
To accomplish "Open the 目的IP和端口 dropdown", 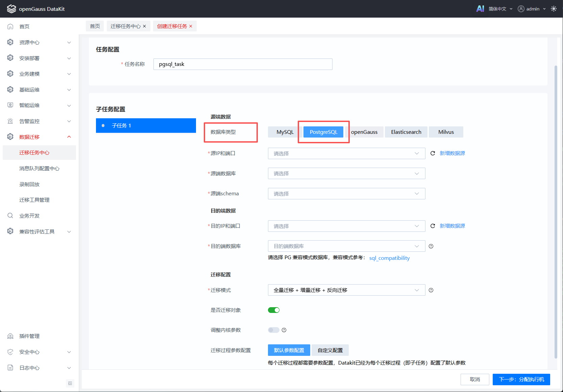I will click(x=346, y=226).
